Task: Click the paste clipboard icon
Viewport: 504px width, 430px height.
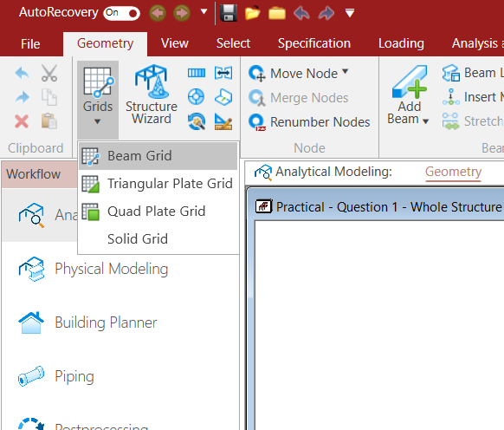Action: (x=49, y=121)
